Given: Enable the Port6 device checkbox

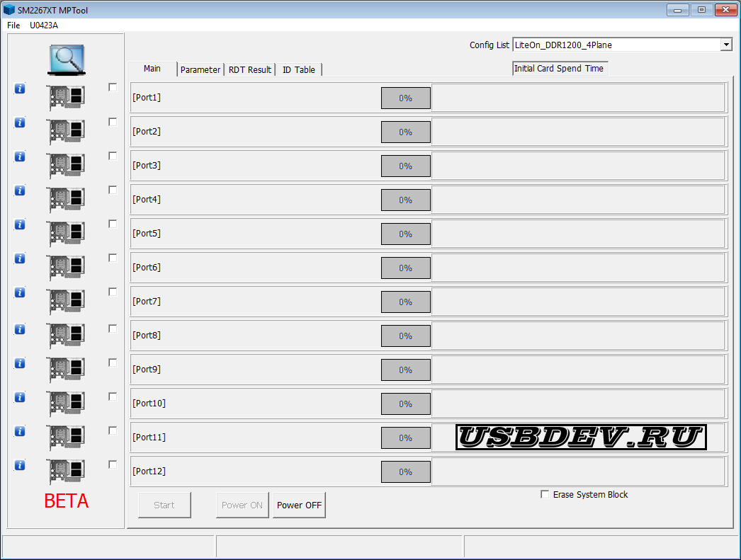Looking at the screenshot, I should click(113, 258).
